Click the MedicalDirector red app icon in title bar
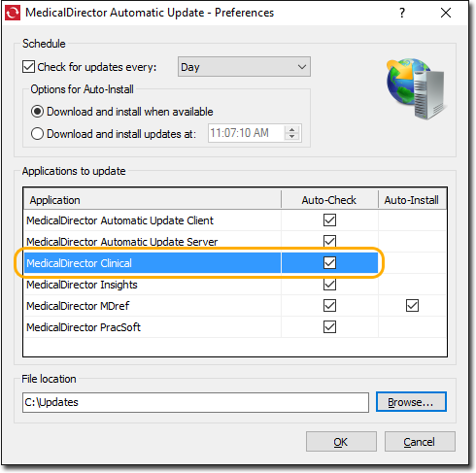This screenshot has height=473, width=476. [13, 13]
